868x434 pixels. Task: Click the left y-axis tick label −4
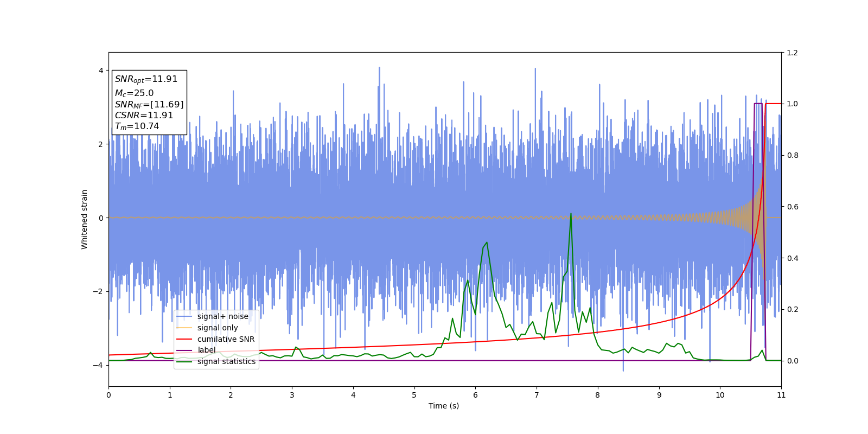click(x=98, y=365)
